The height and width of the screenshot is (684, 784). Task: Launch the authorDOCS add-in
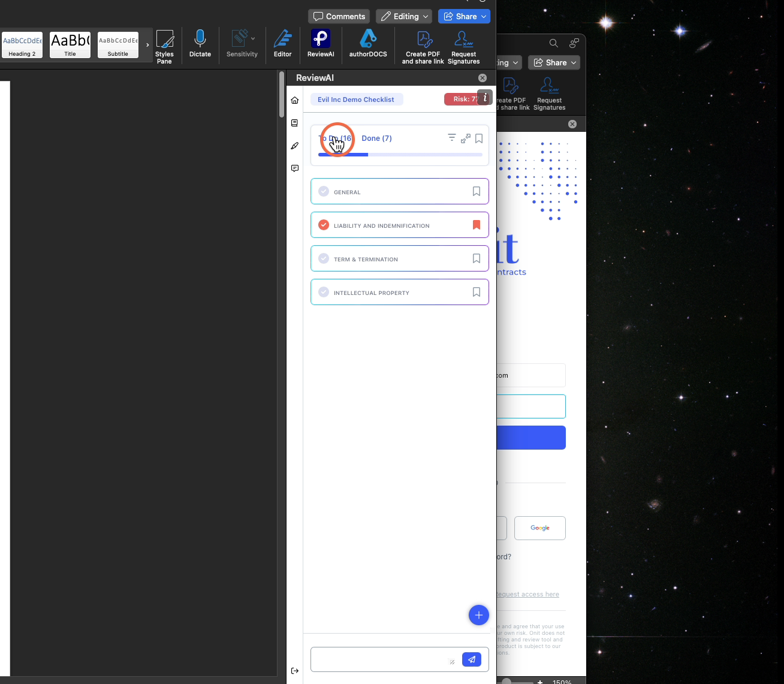click(368, 44)
